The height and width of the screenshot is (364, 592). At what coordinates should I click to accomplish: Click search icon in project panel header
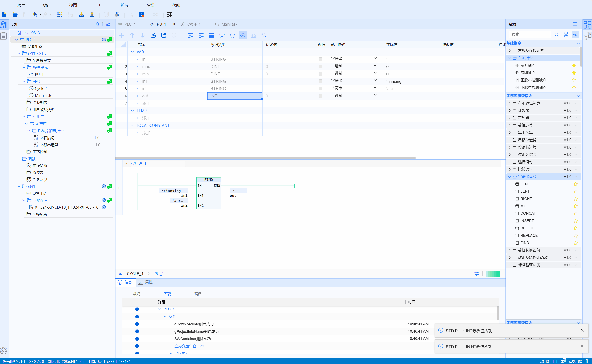pos(97,24)
